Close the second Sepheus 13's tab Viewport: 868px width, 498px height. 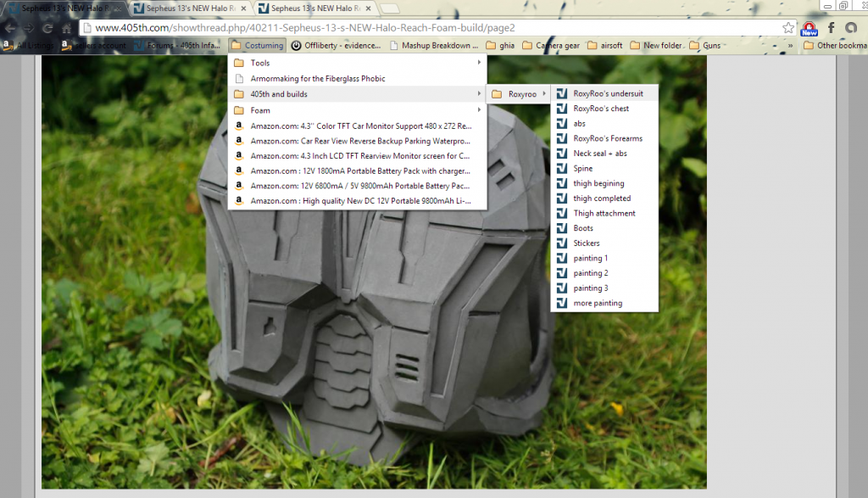click(243, 8)
